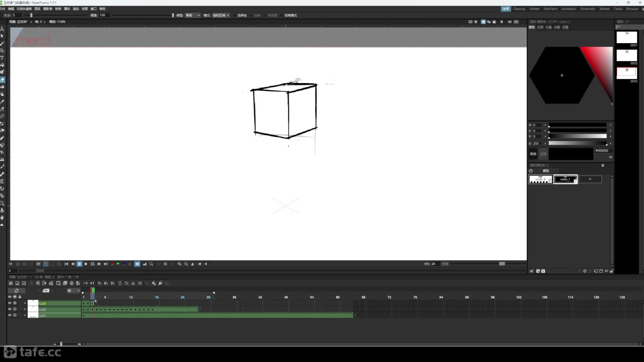Toggle camera view preview icon in playbar
This screenshot has width=644, height=362.
(38, 264)
